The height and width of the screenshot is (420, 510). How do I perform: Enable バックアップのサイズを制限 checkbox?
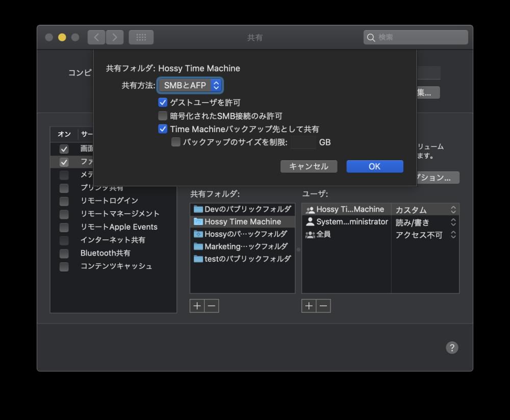176,142
